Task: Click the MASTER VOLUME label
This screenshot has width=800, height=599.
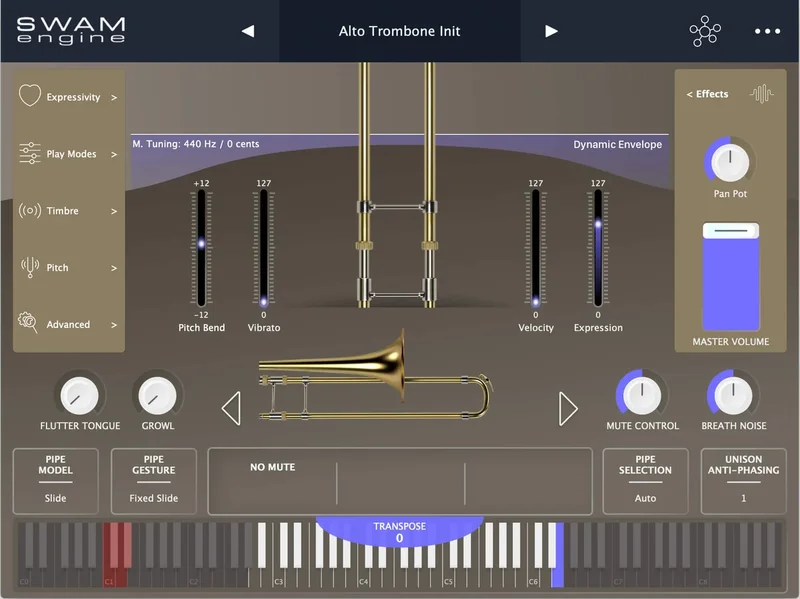Action: click(731, 342)
